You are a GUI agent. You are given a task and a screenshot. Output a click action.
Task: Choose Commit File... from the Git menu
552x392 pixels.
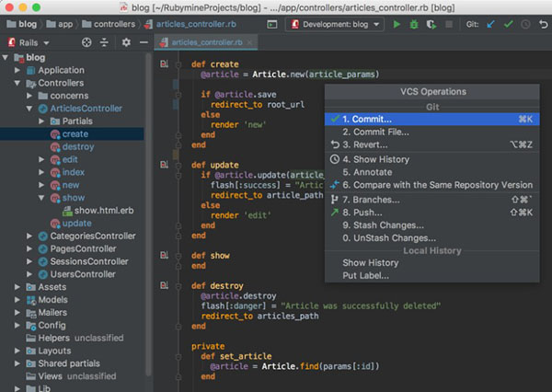click(x=432, y=133)
